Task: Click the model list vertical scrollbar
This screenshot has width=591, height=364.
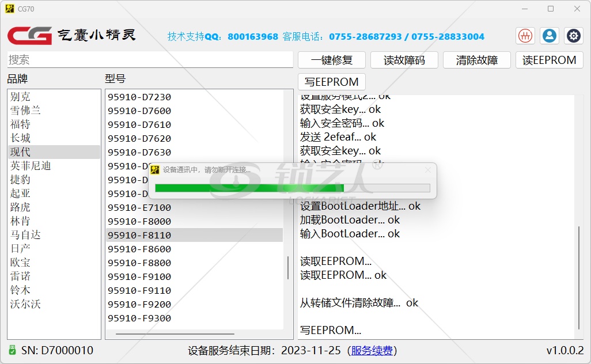Action: [x=288, y=268]
